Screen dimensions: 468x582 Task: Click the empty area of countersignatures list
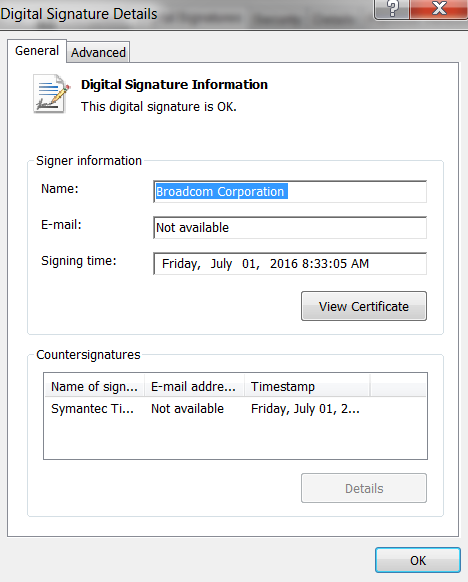(235, 439)
